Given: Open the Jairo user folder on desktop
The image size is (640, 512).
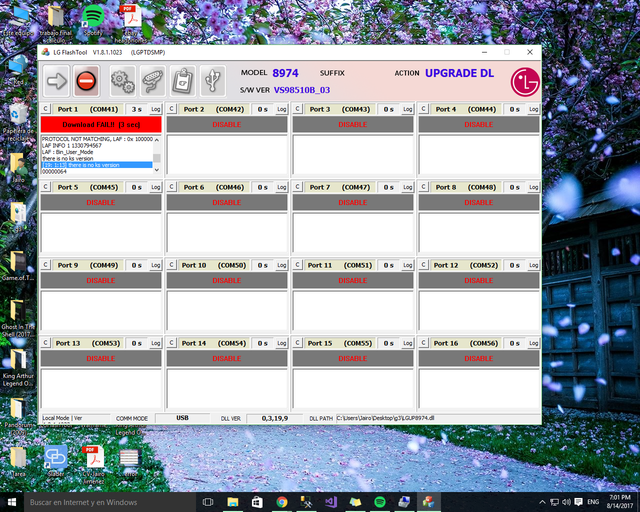Looking at the screenshot, I should (x=18, y=167).
